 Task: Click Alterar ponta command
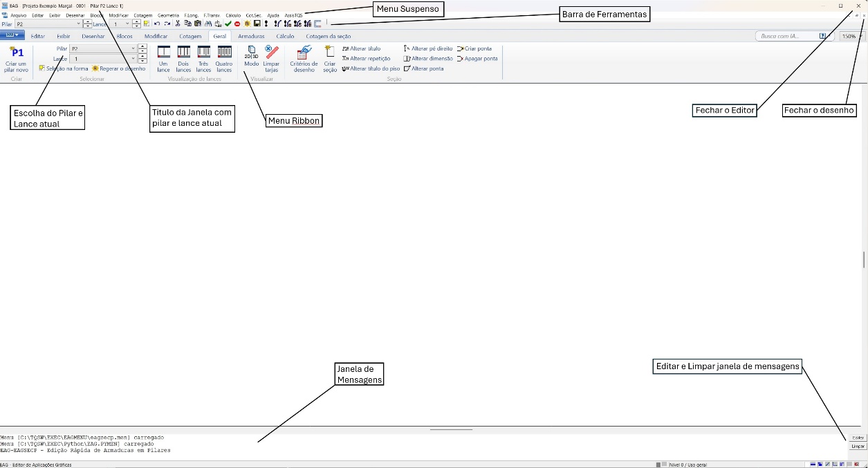coord(423,68)
